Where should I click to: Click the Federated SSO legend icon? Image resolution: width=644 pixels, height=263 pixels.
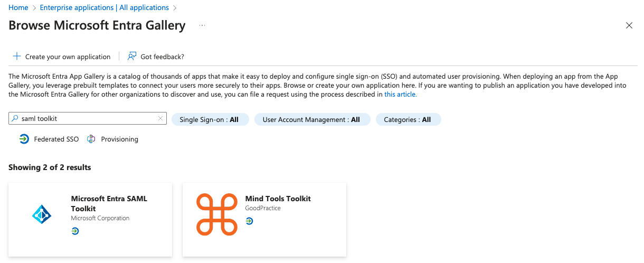tap(24, 139)
